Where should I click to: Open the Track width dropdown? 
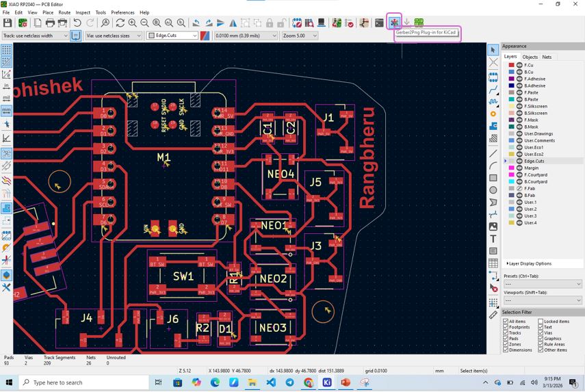coord(36,36)
